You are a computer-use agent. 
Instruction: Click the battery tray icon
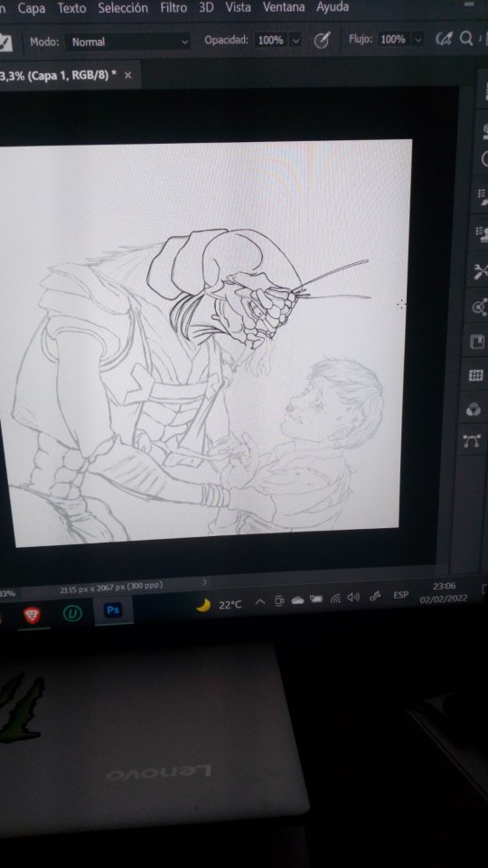(x=316, y=599)
